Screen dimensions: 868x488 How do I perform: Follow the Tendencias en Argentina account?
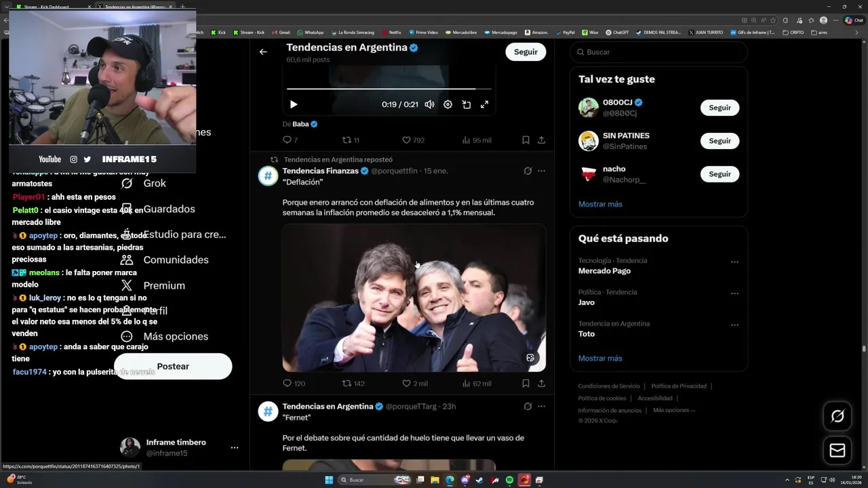(x=526, y=52)
